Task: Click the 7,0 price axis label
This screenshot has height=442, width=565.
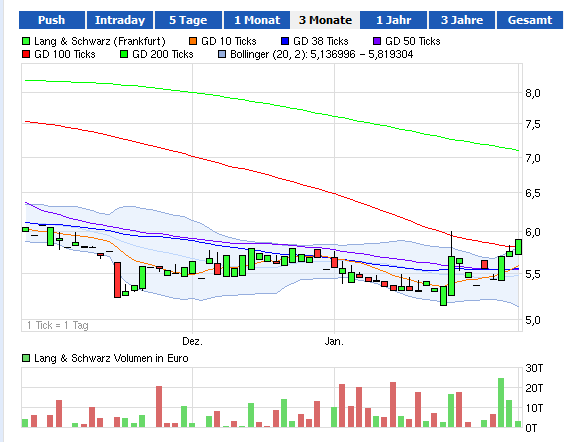Action: [x=533, y=158]
